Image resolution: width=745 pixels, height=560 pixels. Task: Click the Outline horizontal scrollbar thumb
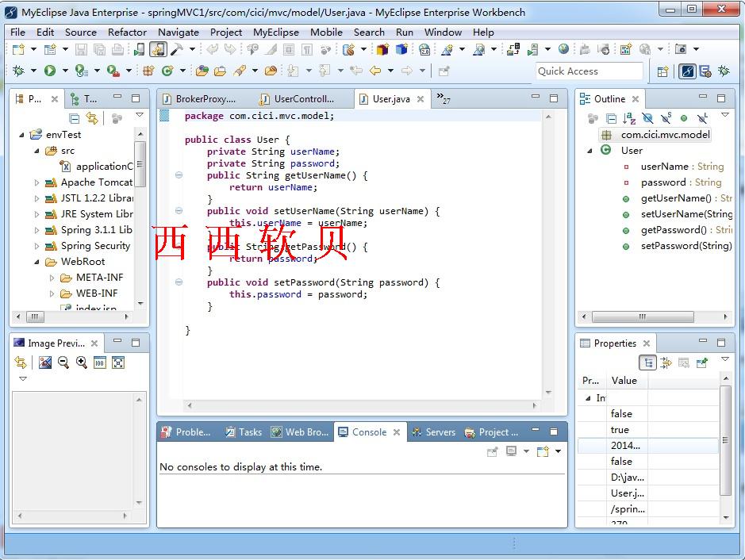(x=643, y=316)
